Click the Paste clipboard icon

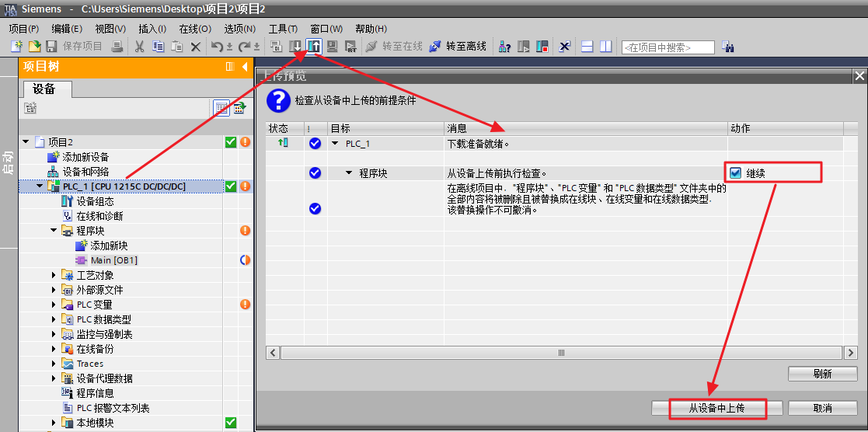pyautogui.click(x=176, y=47)
